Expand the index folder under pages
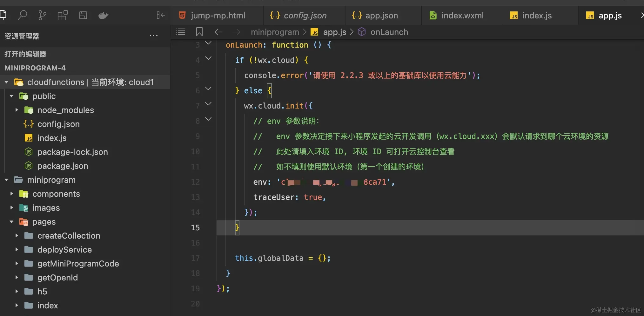This screenshot has height=316, width=644. pos(17,306)
